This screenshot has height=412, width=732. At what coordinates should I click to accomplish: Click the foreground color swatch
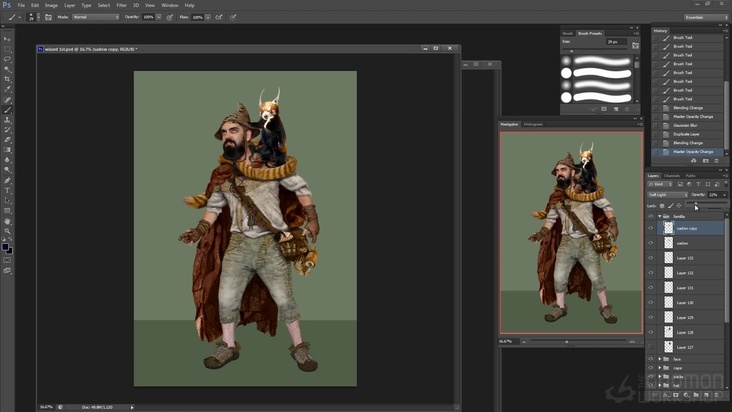5,246
